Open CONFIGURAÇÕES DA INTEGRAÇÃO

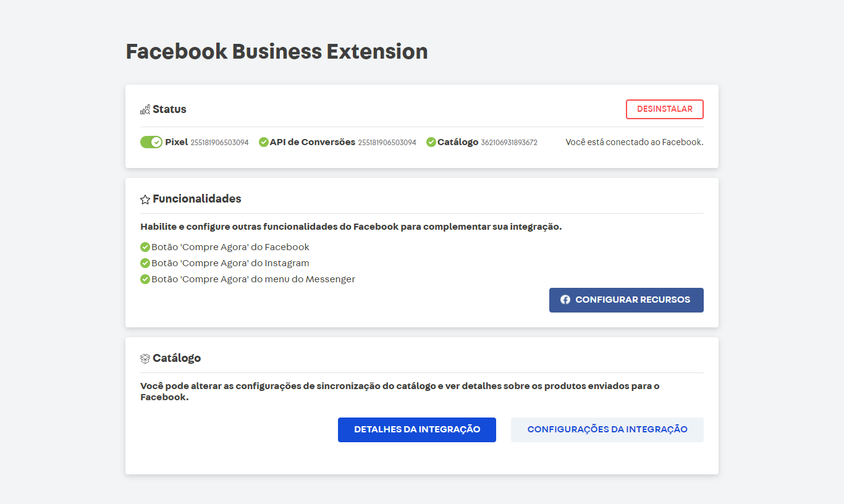pyautogui.click(x=607, y=430)
